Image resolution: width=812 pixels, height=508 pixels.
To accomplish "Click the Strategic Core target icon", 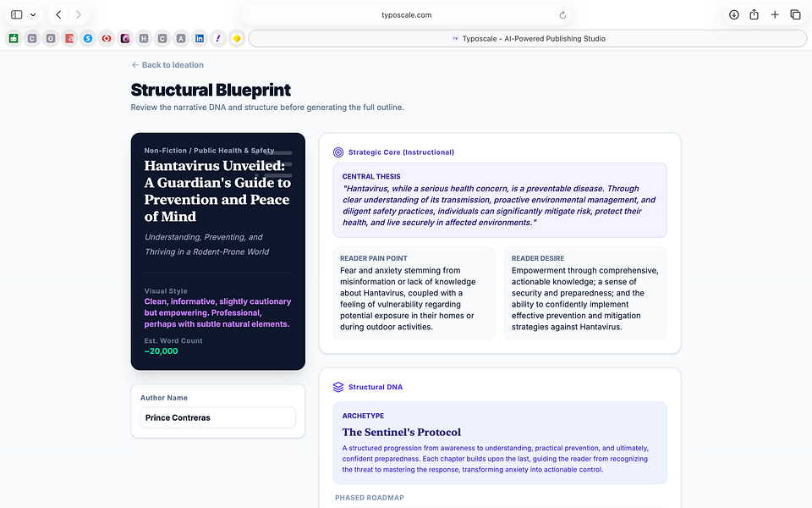I will pyautogui.click(x=338, y=152).
